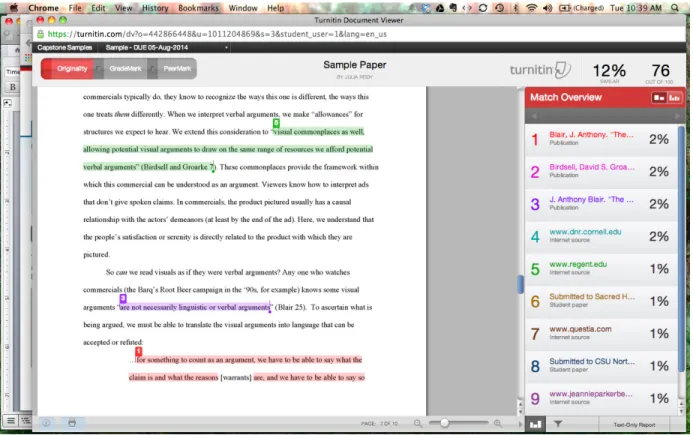Click the purple source flag 3 in the paper
The height and width of the screenshot is (435, 693).
tap(123, 298)
